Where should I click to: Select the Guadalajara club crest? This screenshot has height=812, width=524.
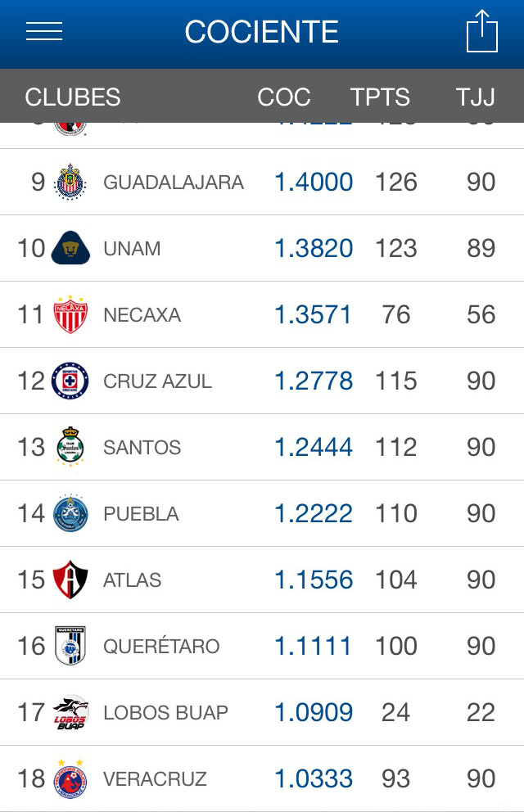pyautogui.click(x=70, y=182)
